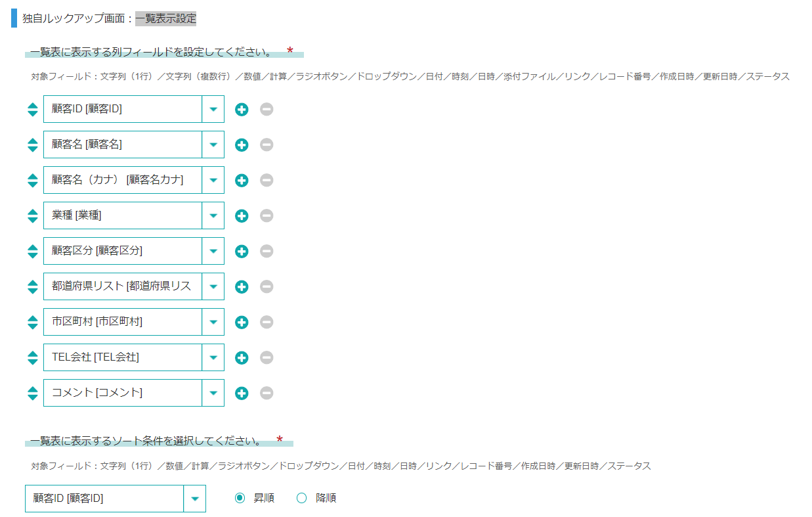Open the TEL会社 field dropdown arrow
This screenshot has height=517, width=812.
point(213,357)
